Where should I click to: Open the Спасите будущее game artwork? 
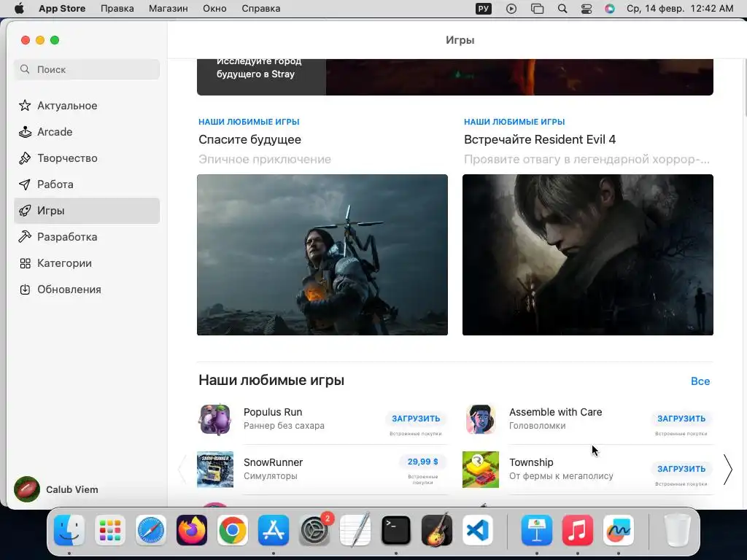[322, 254]
